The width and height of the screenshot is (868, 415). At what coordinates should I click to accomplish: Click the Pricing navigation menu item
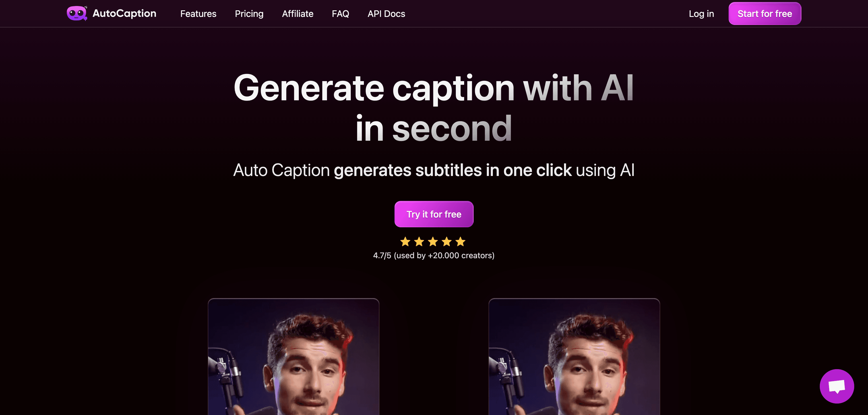point(249,13)
